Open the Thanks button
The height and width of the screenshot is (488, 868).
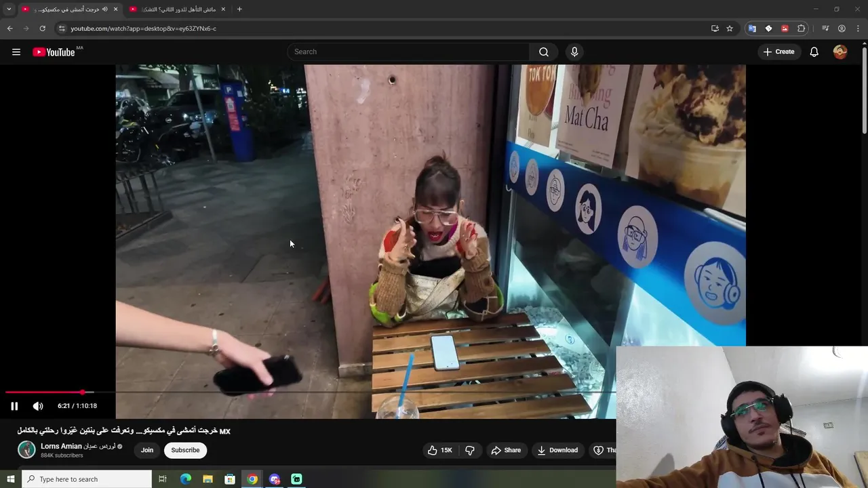[603, 450]
